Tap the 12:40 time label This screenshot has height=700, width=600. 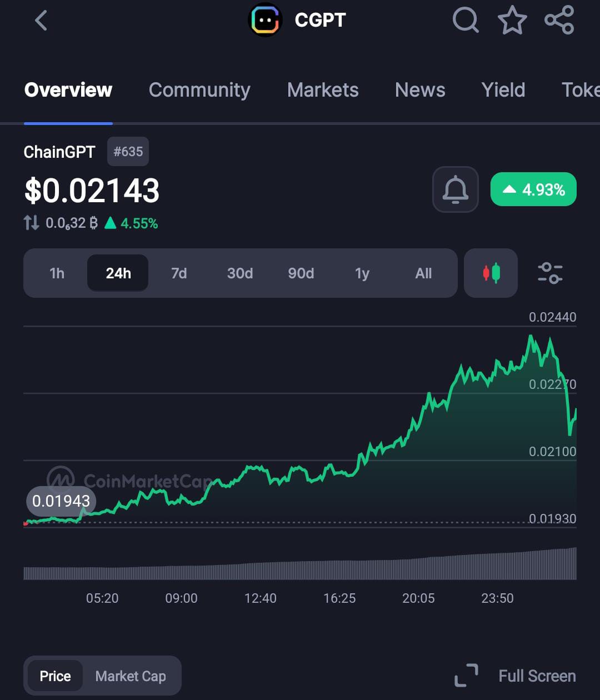tap(261, 598)
